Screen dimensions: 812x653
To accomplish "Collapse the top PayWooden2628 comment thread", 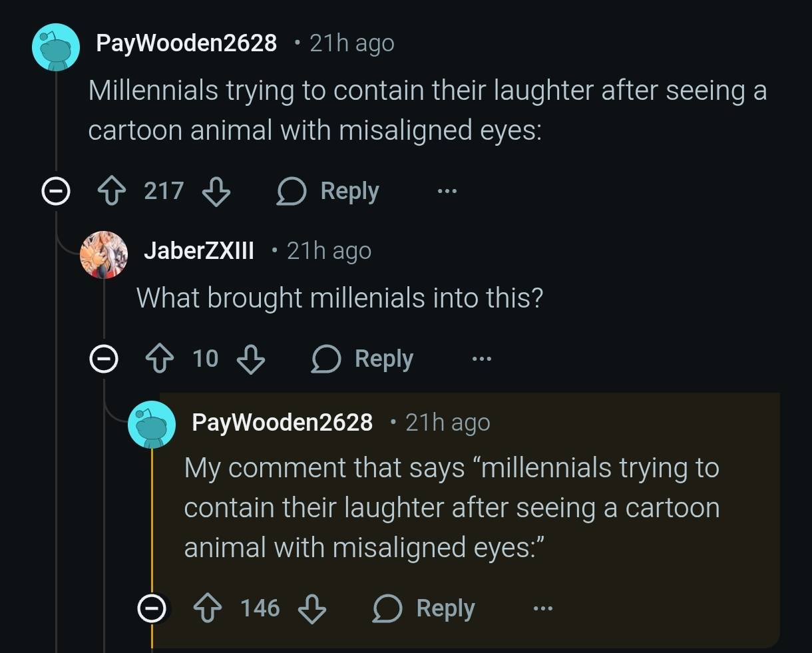I will (x=55, y=192).
